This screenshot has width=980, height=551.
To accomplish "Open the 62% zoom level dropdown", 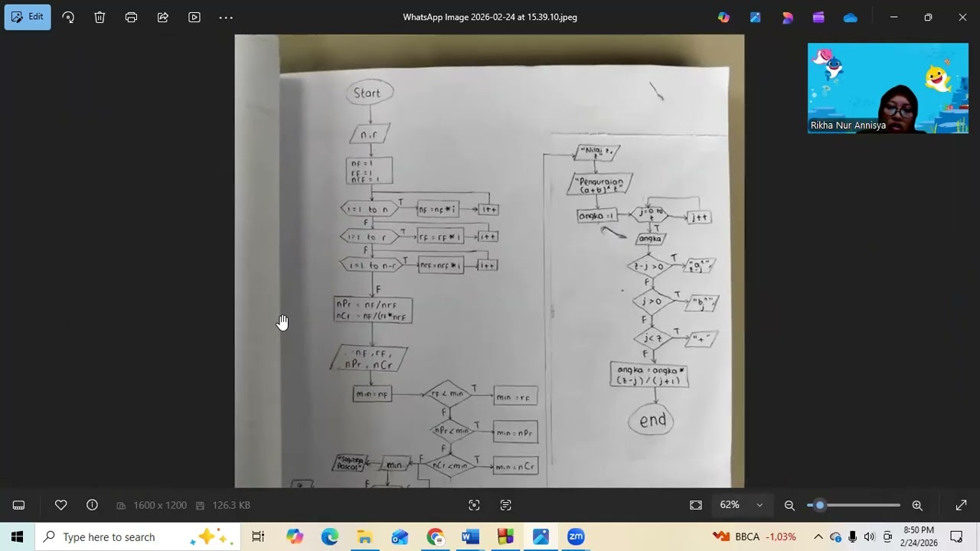I will tap(741, 505).
